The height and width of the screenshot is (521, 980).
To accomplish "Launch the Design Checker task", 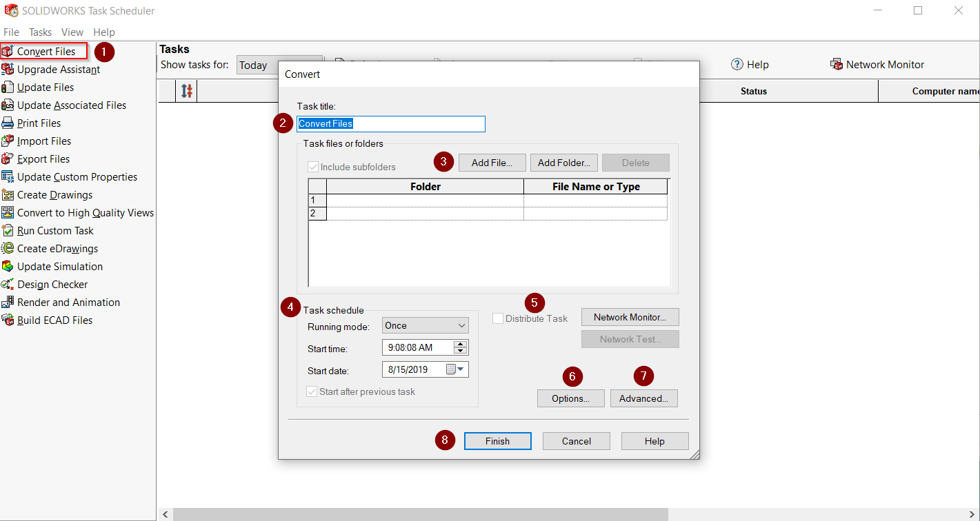I will pyautogui.click(x=44, y=284).
